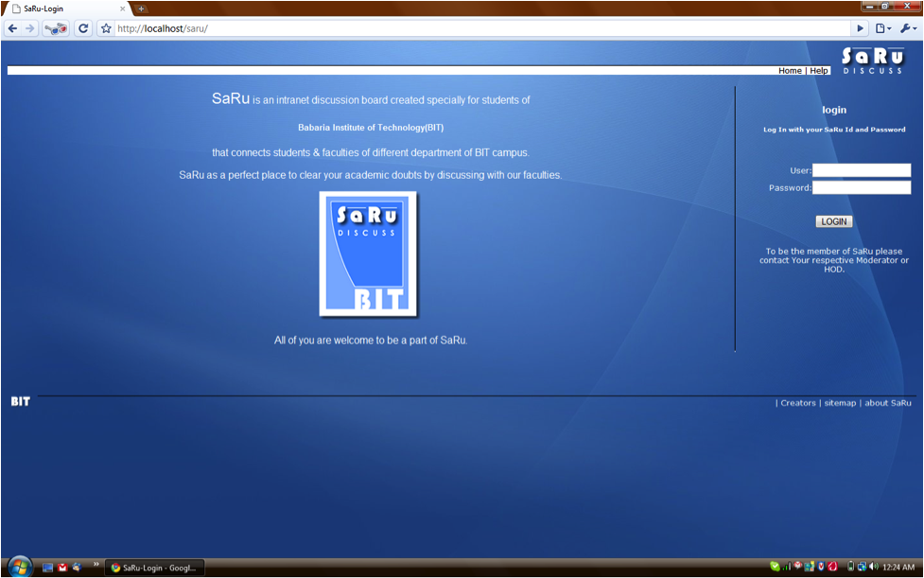The width and height of the screenshot is (924, 578).
Task: Click the User input field
Action: pos(862,170)
